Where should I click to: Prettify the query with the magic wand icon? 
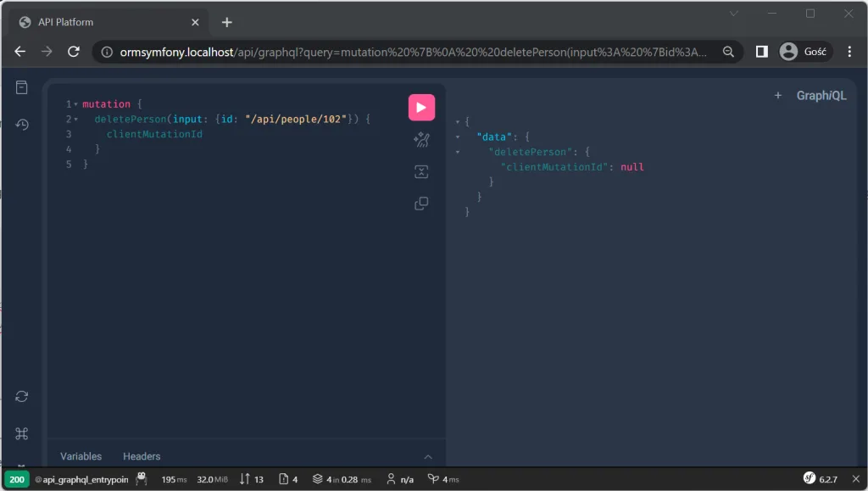click(421, 139)
